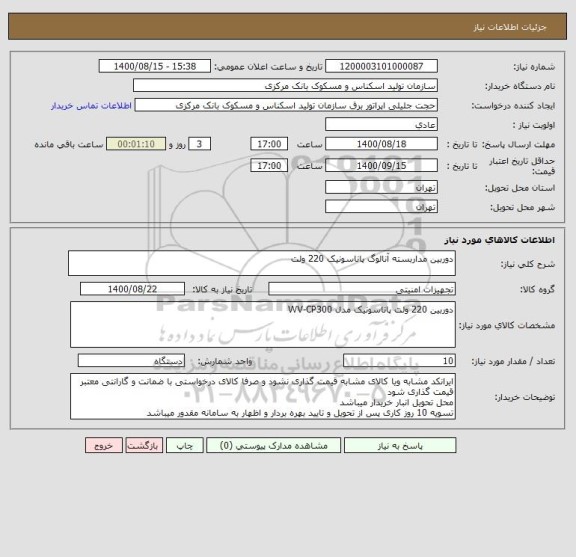Click the priority field عادی
The height and width of the screenshot is (557, 576).
pyautogui.click(x=381, y=125)
